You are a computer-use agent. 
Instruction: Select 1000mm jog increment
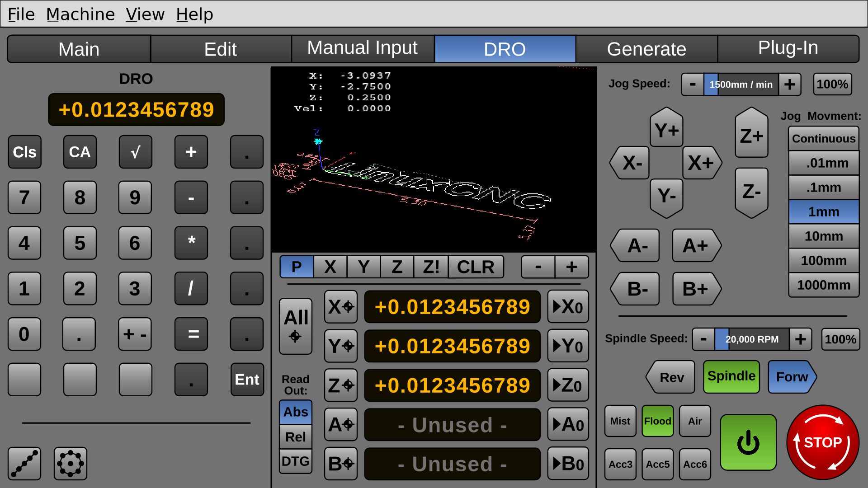coord(824,285)
